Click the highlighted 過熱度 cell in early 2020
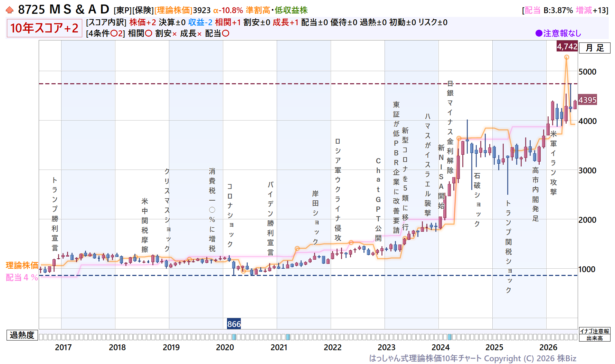The width and height of the screenshot is (615, 364). (234, 337)
